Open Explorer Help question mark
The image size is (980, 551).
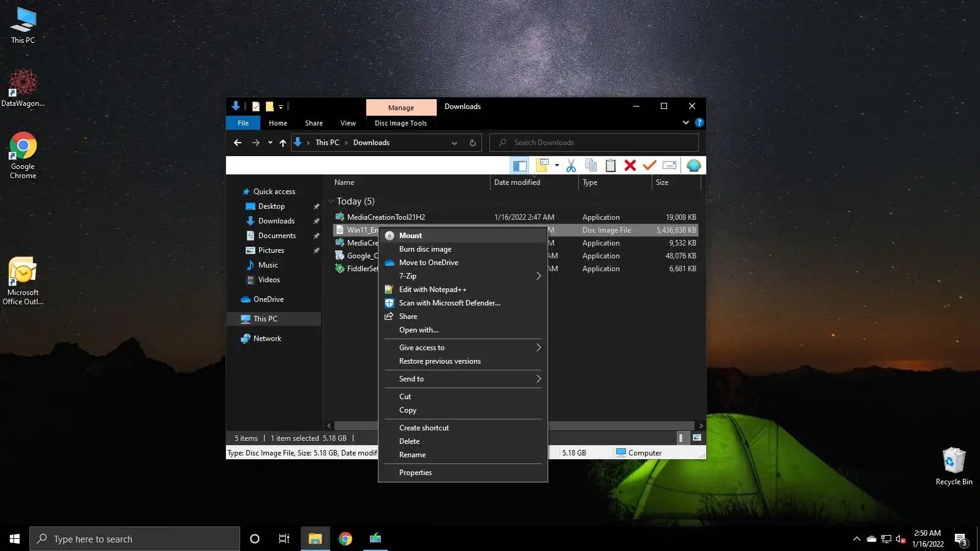(699, 122)
